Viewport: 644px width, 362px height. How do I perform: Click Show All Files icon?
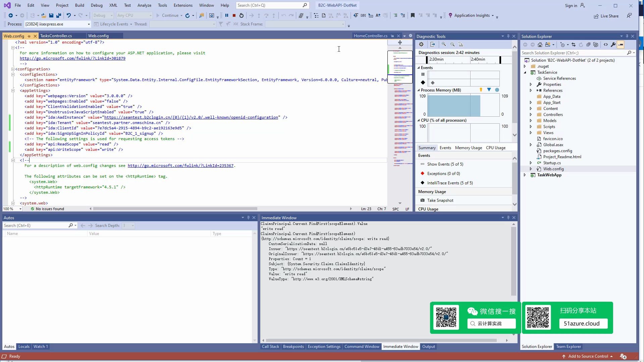[x=596, y=45]
